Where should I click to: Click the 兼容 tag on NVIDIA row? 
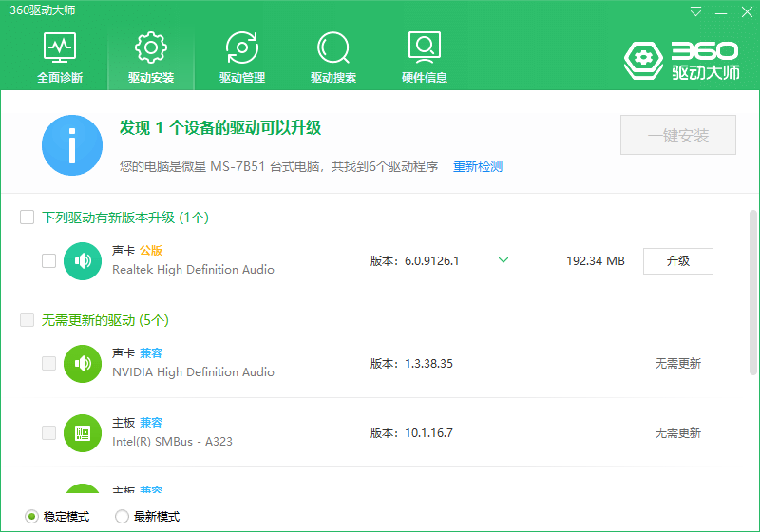151,353
